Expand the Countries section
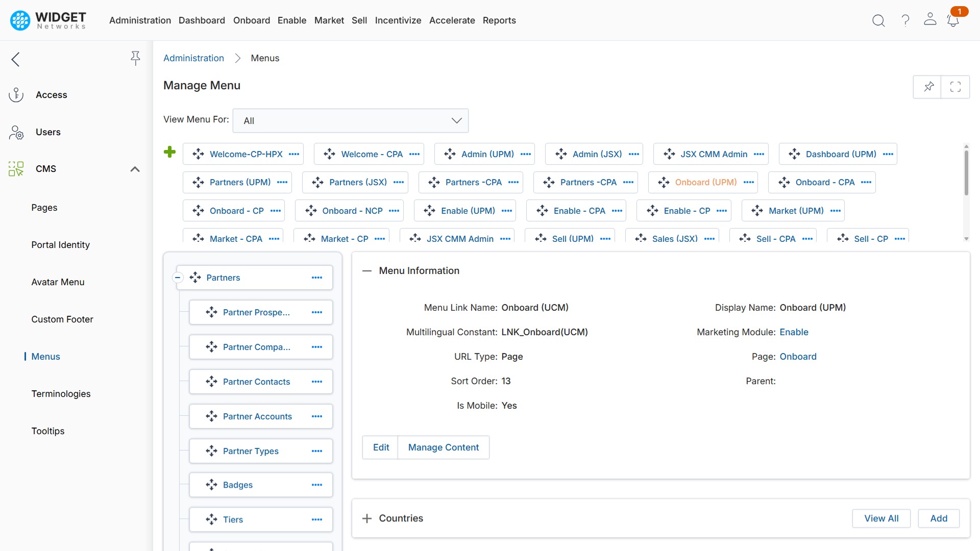Viewport: 980px width, 551px height. coord(366,518)
